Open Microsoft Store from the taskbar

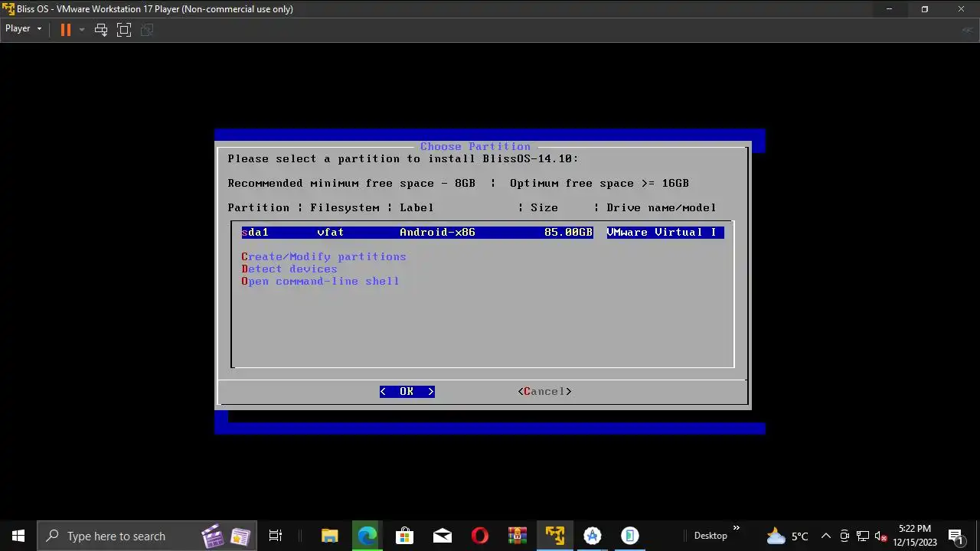(x=404, y=536)
